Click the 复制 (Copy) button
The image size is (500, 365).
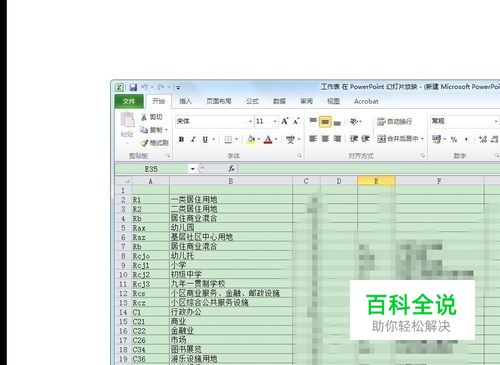[x=152, y=130]
